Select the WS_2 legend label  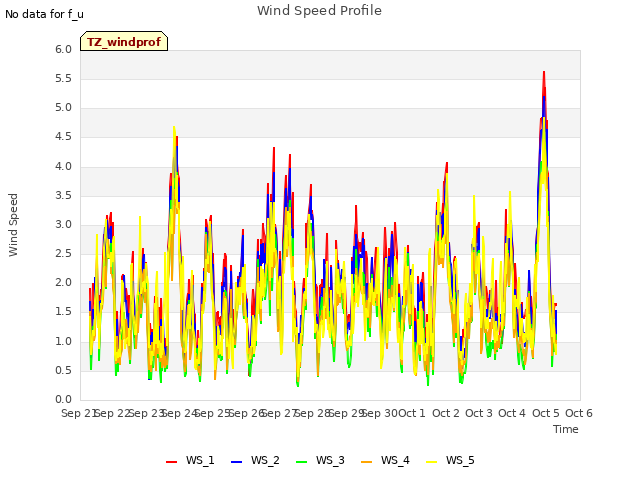[x=265, y=460]
